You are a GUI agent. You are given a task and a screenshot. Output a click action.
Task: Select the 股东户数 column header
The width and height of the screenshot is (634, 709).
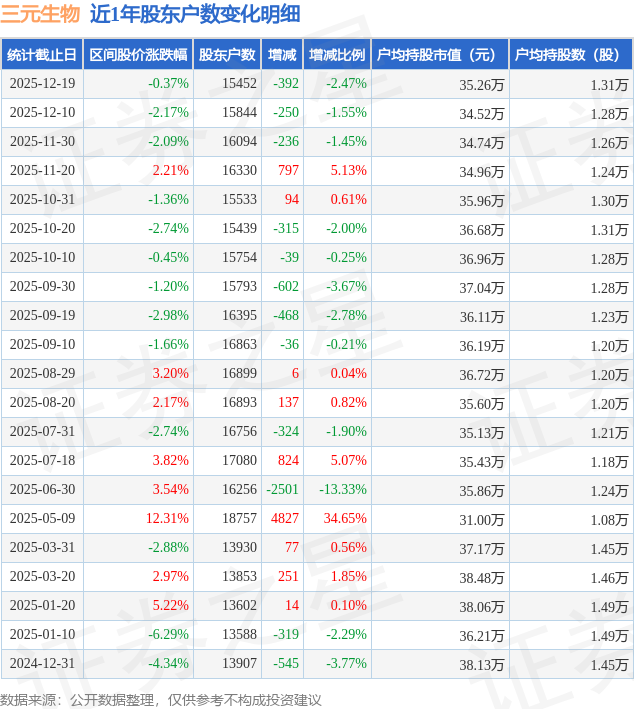(226, 55)
